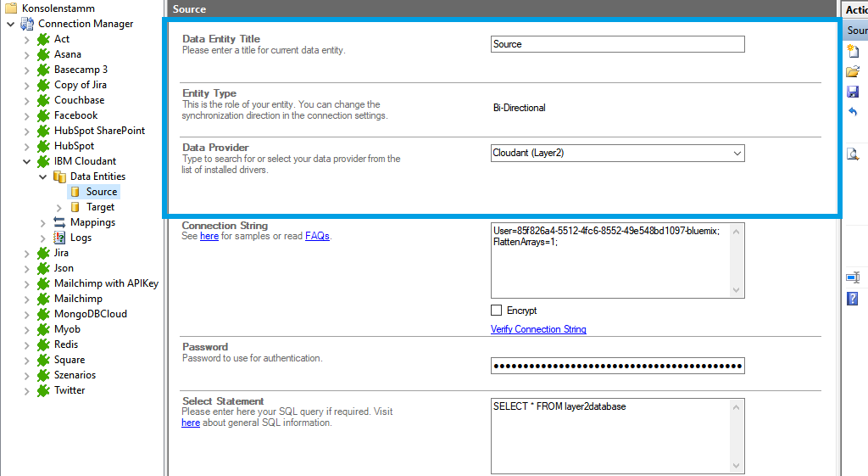This screenshot has height=476, width=868.
Task: Click the Data Entity Title input field
Action: [x=617, y=44]
